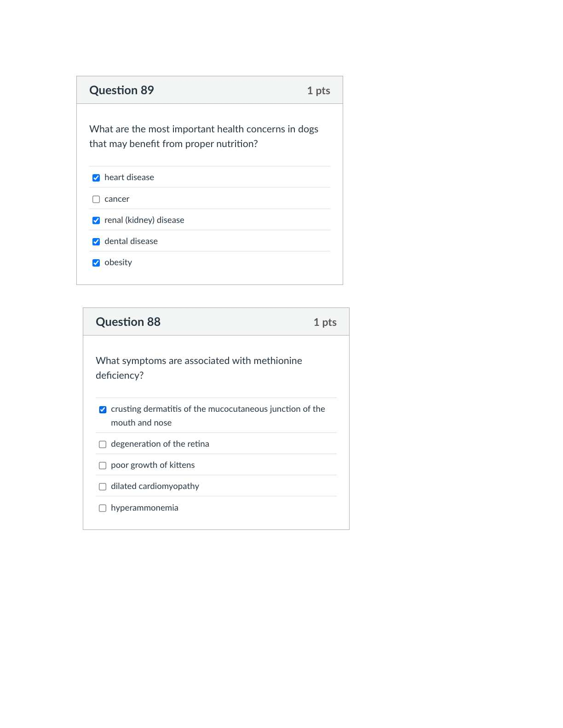Check the cancer checkbox
The width and height of the screenshot is (563, 728).
[96, 199]
